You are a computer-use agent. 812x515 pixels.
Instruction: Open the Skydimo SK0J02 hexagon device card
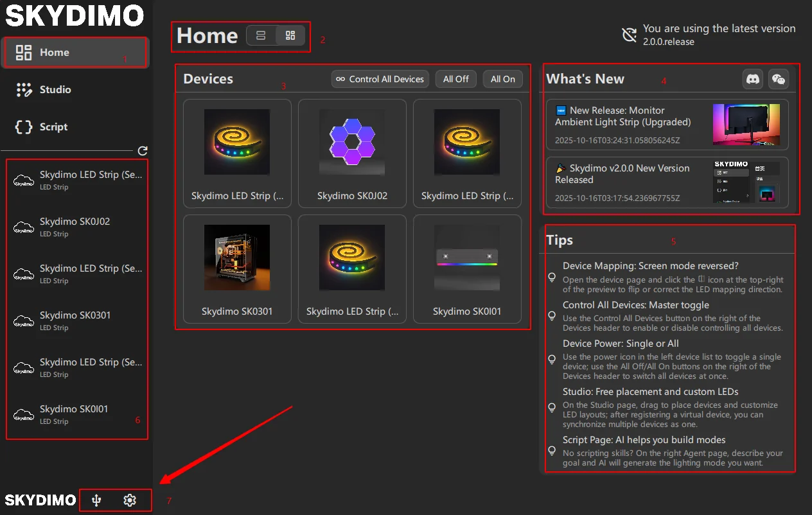coord(352,153)
